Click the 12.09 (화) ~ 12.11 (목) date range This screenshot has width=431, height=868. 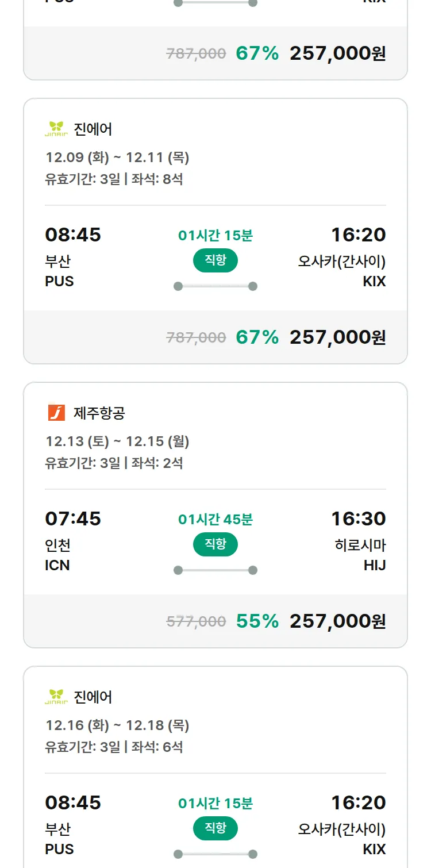point(117,158)
